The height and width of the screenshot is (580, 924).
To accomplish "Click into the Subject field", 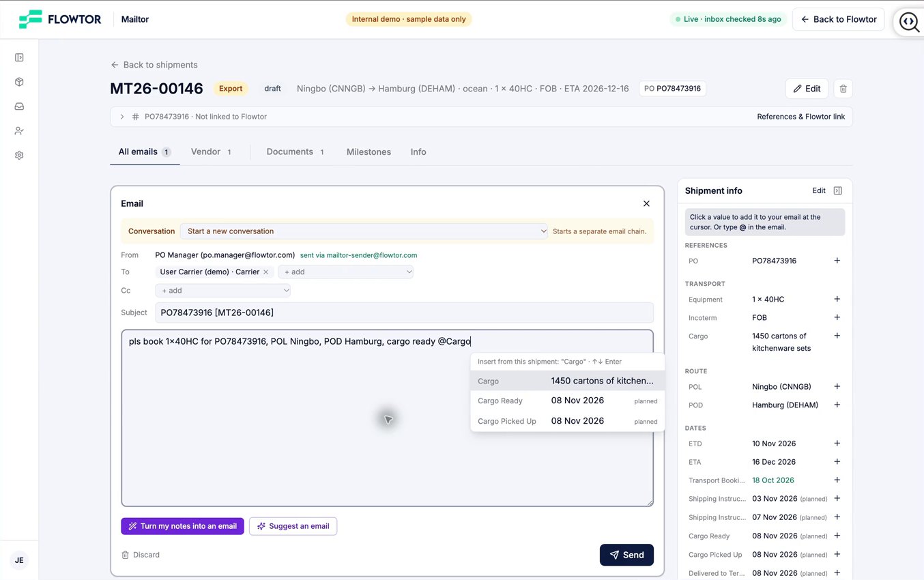I will pos(404,313).
